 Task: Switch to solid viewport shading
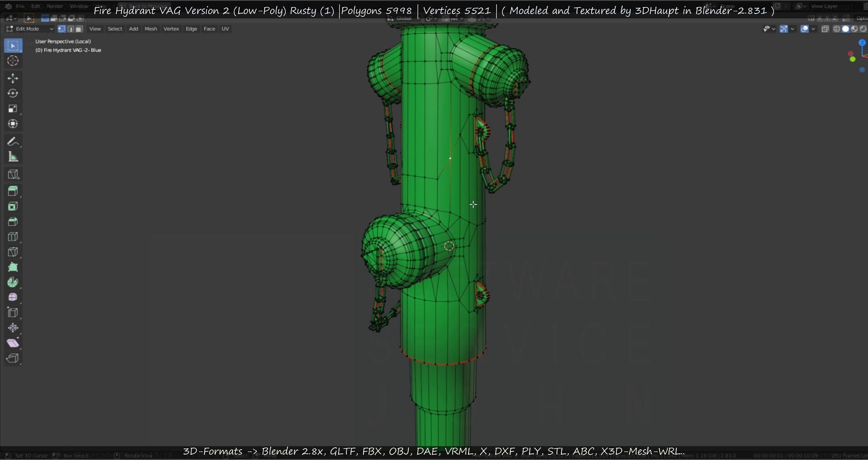pos(845,29)
